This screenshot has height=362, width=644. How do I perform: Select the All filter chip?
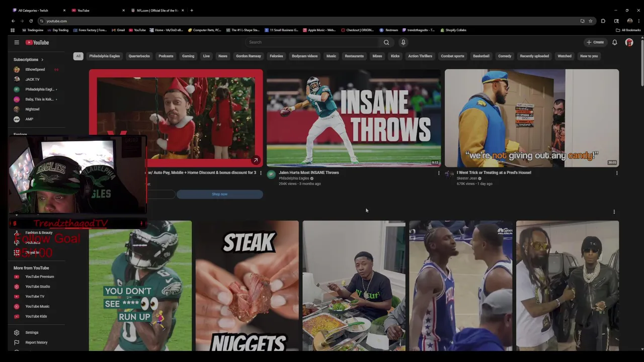click(x=78, y=56)
